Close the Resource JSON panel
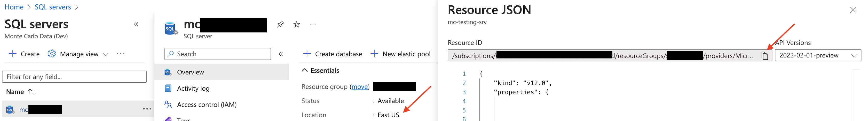The image size is (868, 121). click(853, 10)
